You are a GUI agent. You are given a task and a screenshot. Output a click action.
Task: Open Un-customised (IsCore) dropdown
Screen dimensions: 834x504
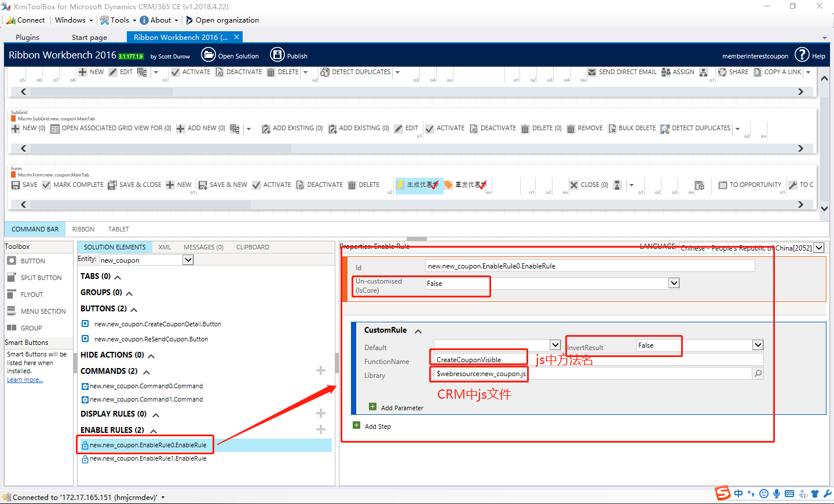pos(674,283)
